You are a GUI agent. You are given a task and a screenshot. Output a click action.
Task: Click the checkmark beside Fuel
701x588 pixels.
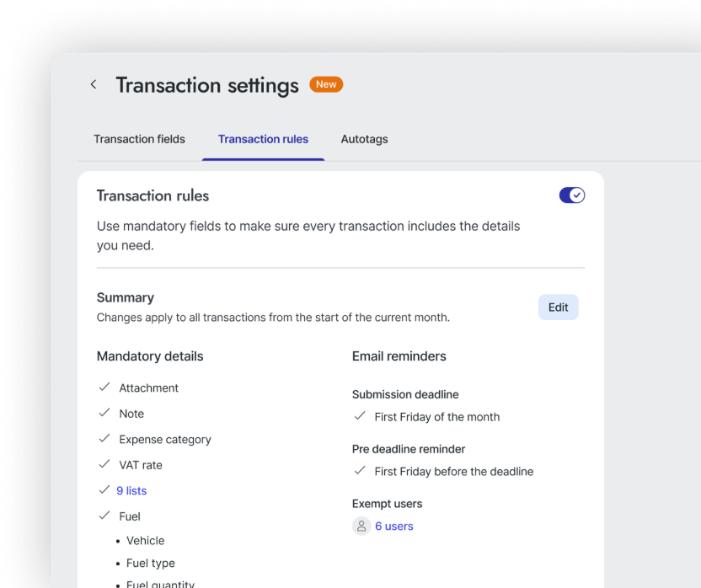coord(104,516)
